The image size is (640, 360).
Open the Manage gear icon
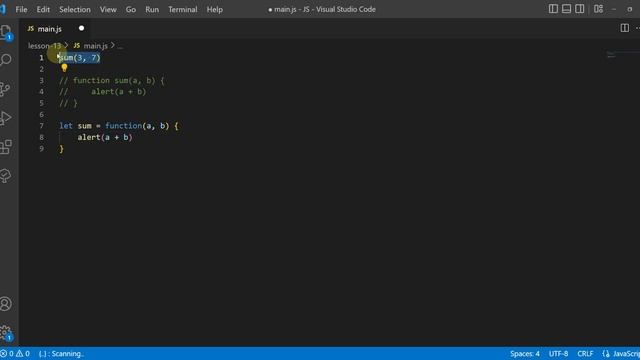[6, 333]
